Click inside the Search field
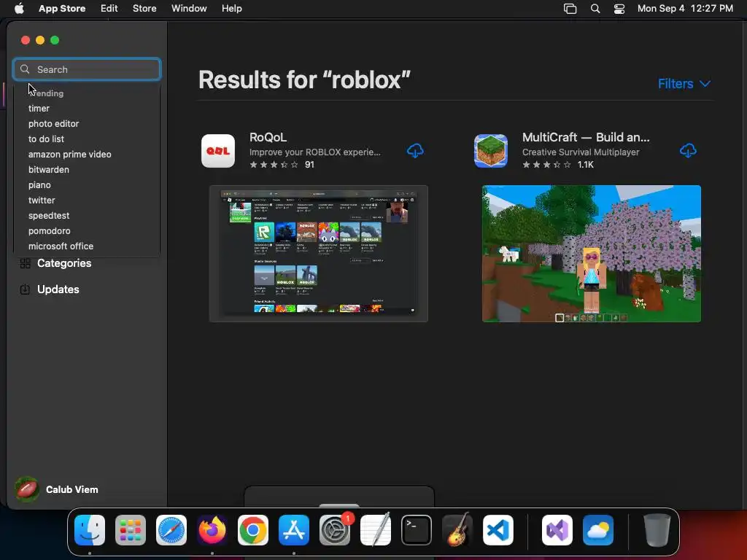The height and width of the screenshot is (560, 747). tap(87, 69)
